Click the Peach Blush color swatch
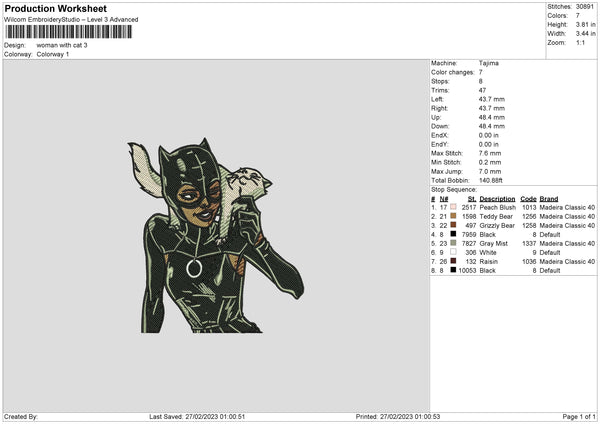This screenshot has width=600, height=424. pos(453,207)
